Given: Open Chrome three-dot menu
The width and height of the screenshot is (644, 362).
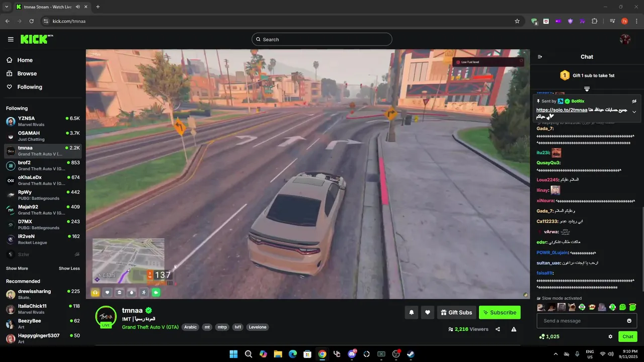Looking at the screenshot, I should 635,21.
